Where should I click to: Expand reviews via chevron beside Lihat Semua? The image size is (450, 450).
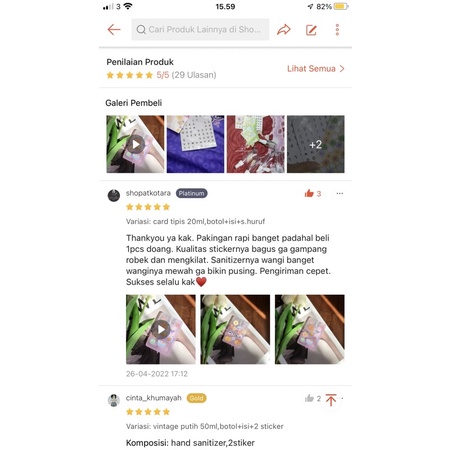[342, 69]
